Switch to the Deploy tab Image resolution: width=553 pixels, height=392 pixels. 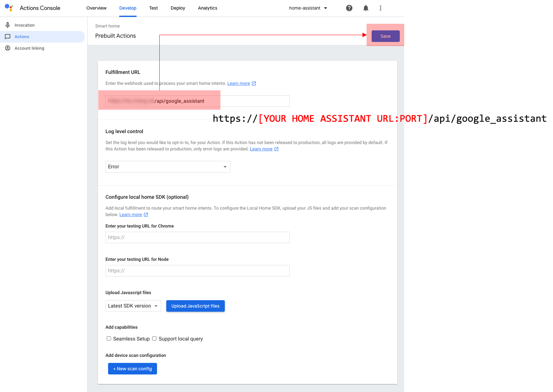click(178, 8)
